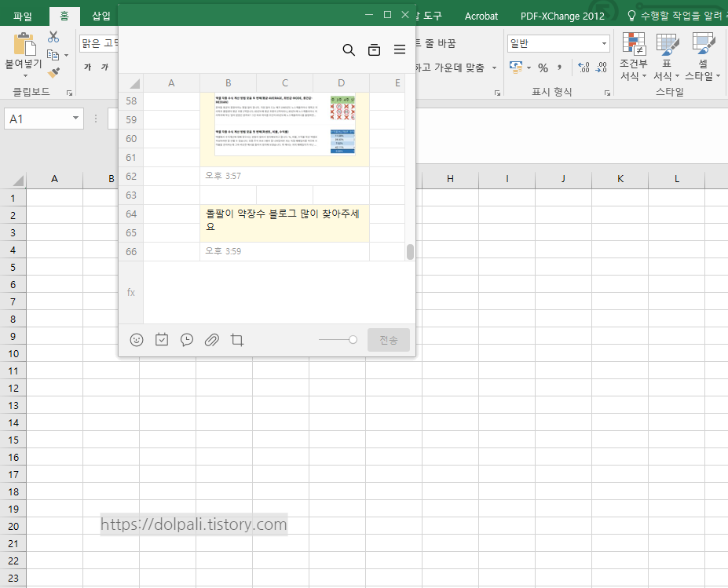Open the 파일 tab
Image resolution: width=728 pixels, height=588 pixels.
pyautogui.click(x=22, y=16)
